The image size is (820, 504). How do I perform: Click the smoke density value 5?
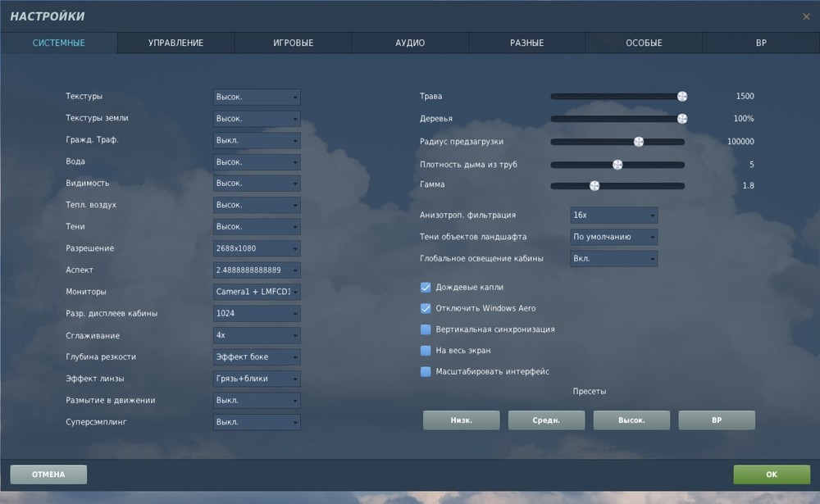coord(751,165)
